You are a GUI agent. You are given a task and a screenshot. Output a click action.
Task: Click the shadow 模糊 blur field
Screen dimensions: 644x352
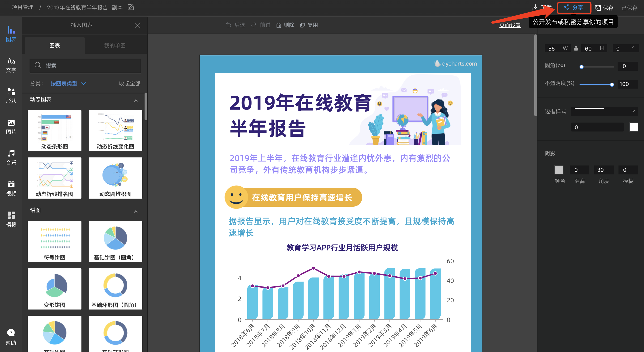tap(628, 170)
